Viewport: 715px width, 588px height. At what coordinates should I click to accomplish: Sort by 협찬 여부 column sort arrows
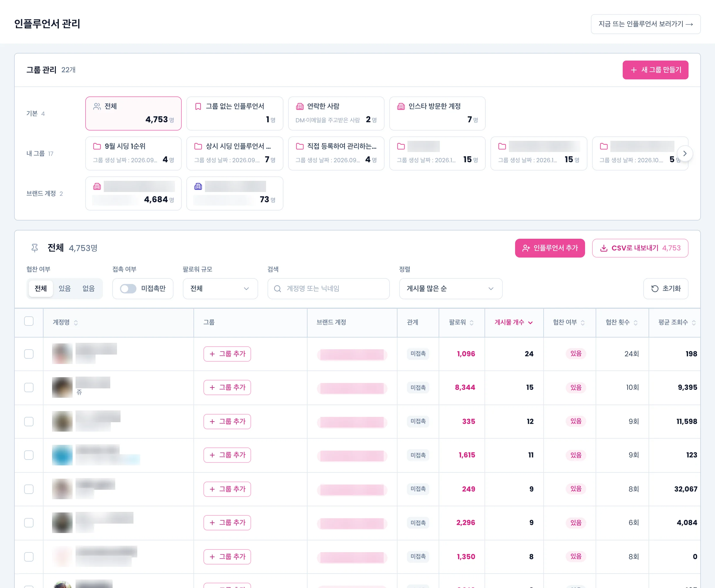[x=583, y=323]
